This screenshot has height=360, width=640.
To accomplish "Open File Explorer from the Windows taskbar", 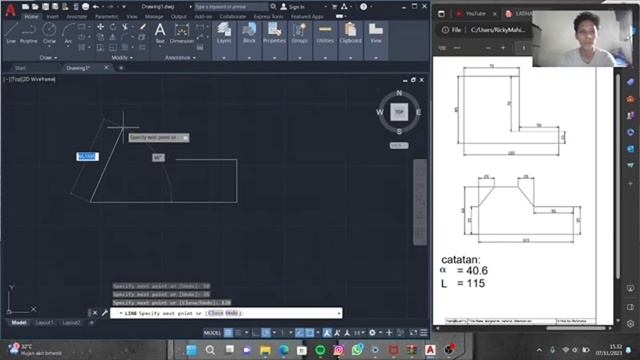I will 265,350.
